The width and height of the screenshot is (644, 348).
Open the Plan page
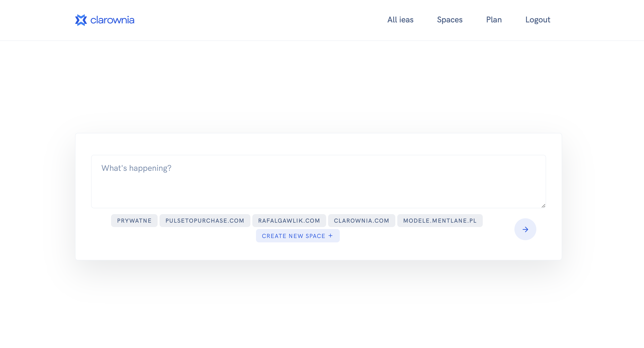pos(494,20)
